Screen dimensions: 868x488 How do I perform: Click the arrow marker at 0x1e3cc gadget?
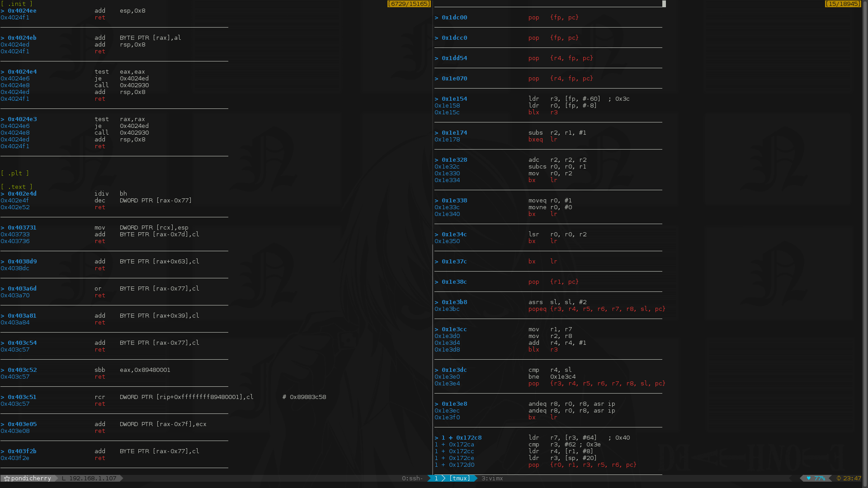pos(437,329)
